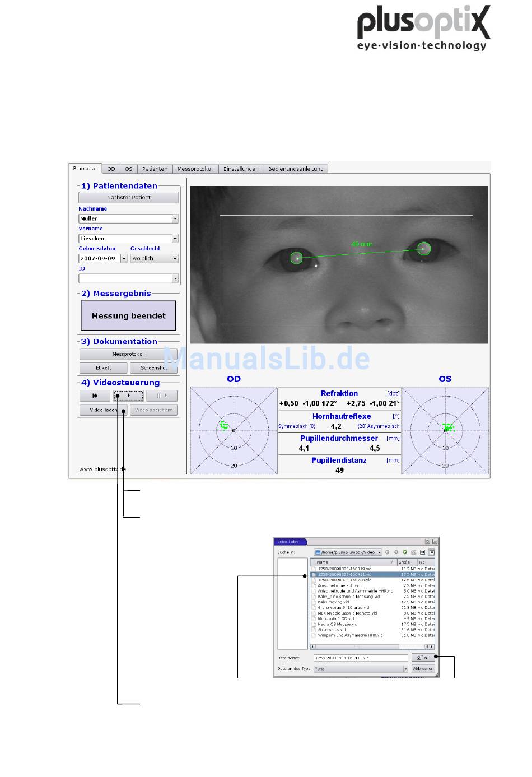Switch file dialog to detail view

(432, 552)
